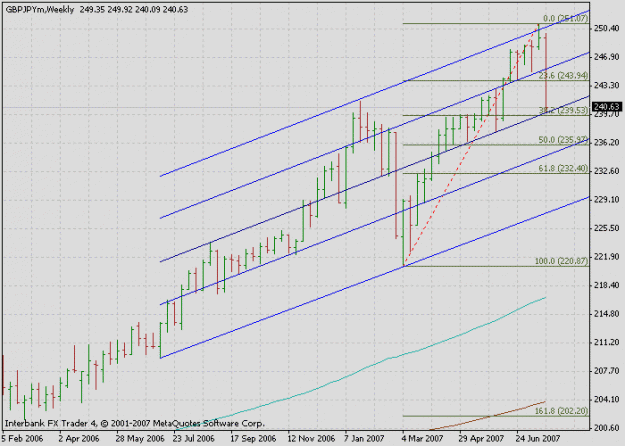This screenshot has height=446, width=625.
Task: Select 211.20 on the price scale
Action: (607, 342)
